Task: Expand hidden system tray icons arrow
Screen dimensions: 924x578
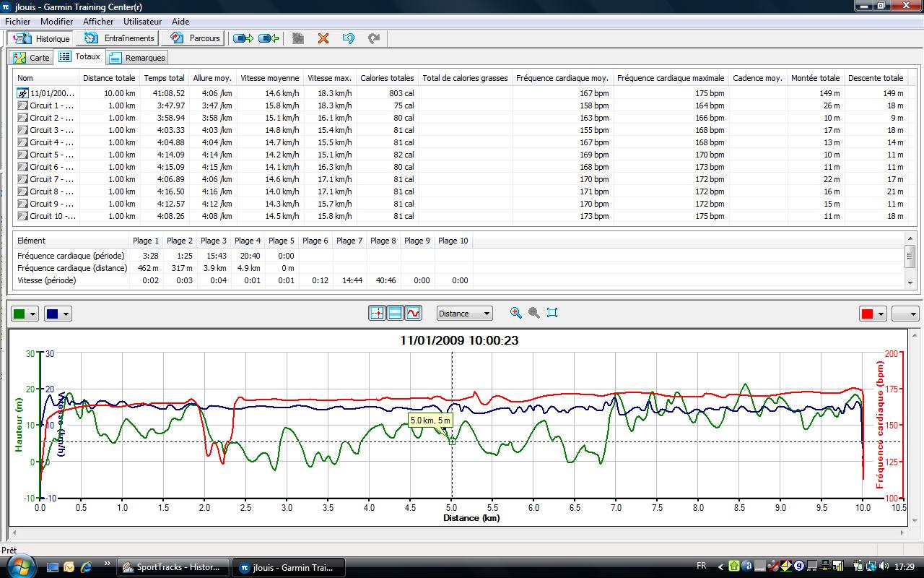Action: (x=720, y=566)
